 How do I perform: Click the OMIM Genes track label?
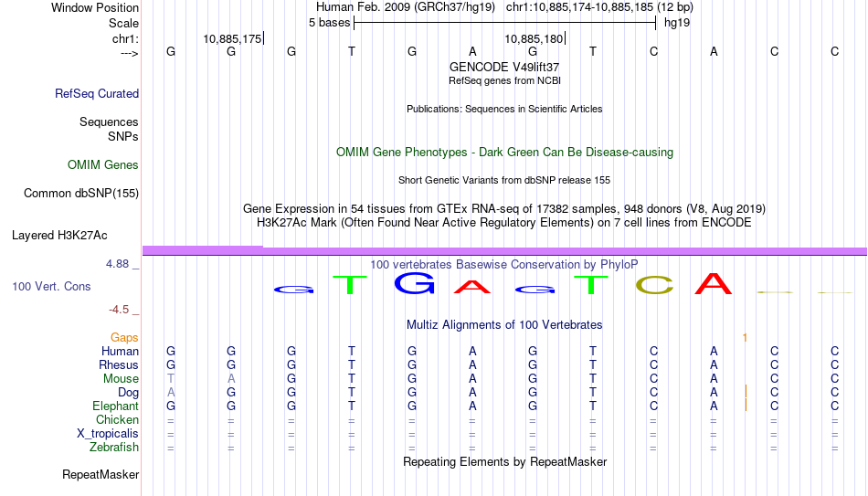point(103,165)
